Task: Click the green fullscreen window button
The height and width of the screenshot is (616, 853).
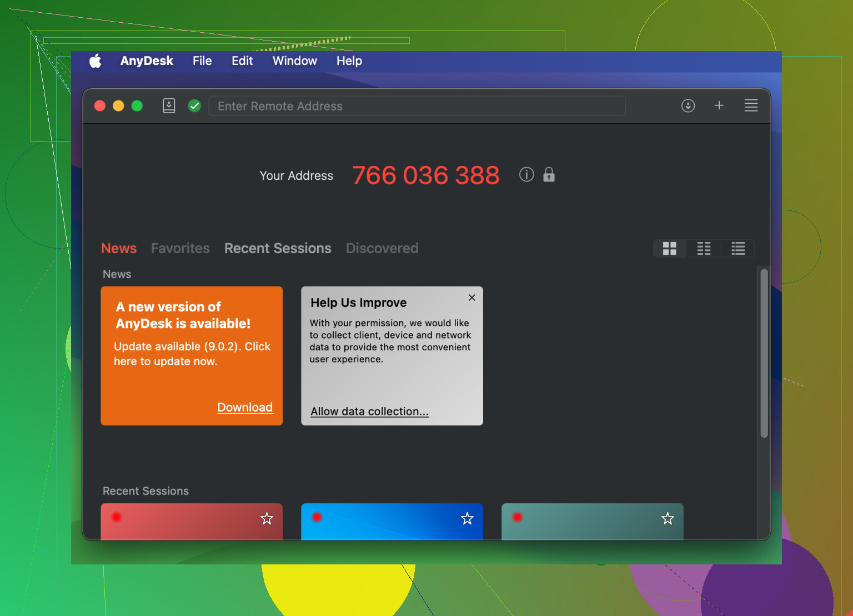Action: coord(137,105)
